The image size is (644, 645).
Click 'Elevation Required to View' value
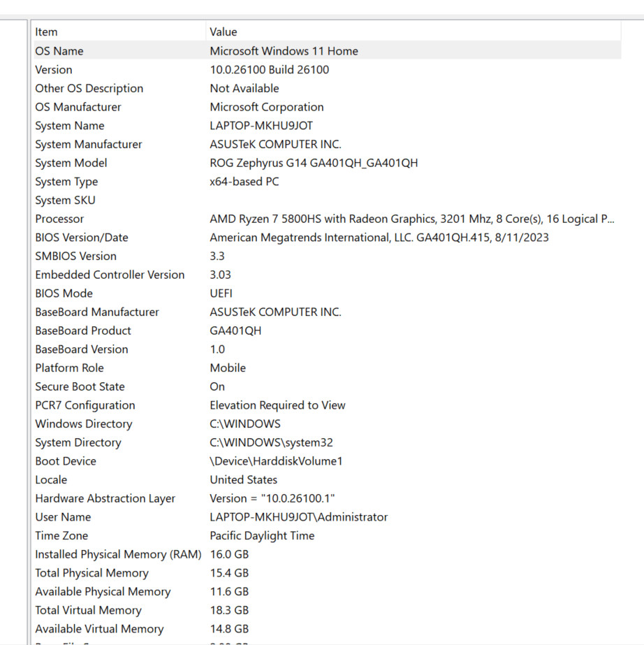[x=277, y=405]
